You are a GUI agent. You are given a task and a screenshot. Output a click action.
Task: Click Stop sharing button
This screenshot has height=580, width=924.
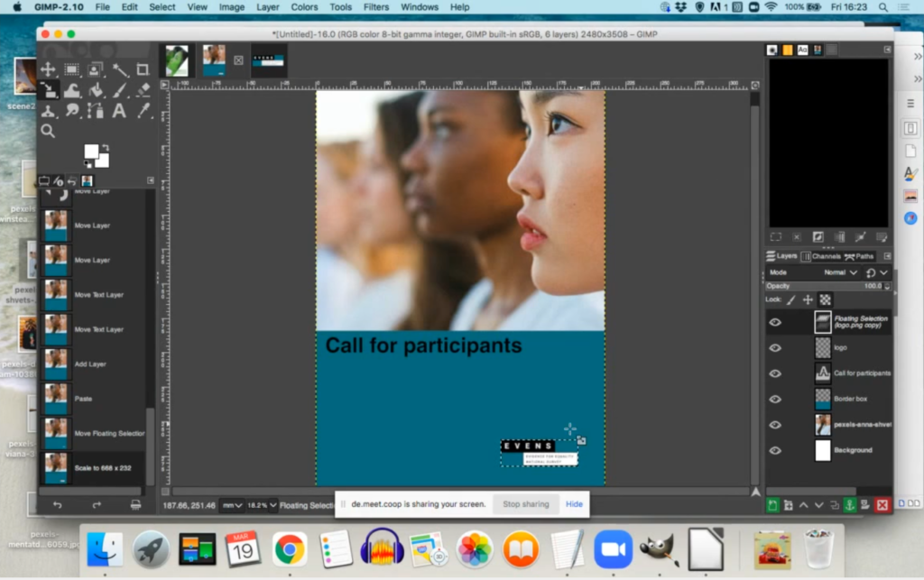(526, 504)
